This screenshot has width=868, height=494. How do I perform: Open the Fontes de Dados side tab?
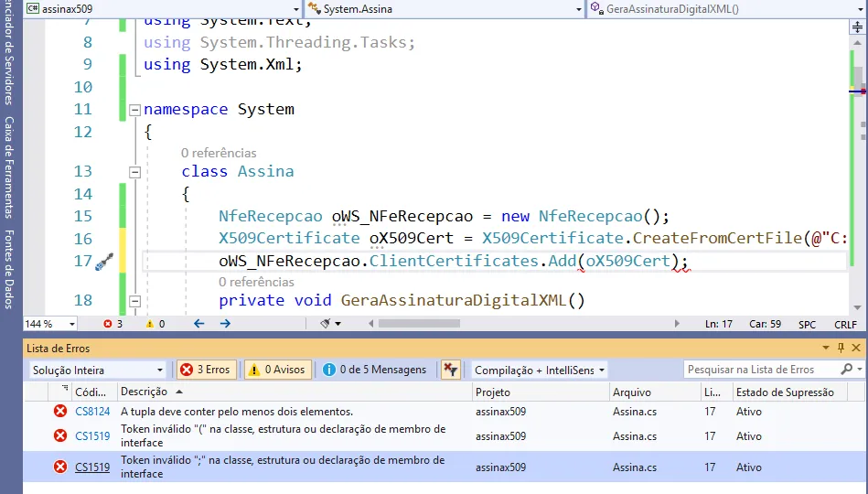(x=8, y=269)
